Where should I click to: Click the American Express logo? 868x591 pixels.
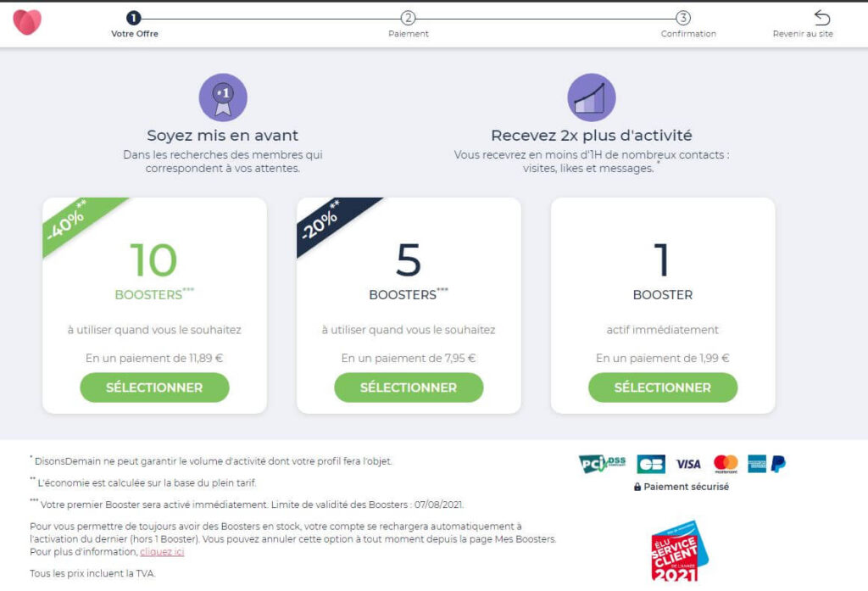pos(757,464)
